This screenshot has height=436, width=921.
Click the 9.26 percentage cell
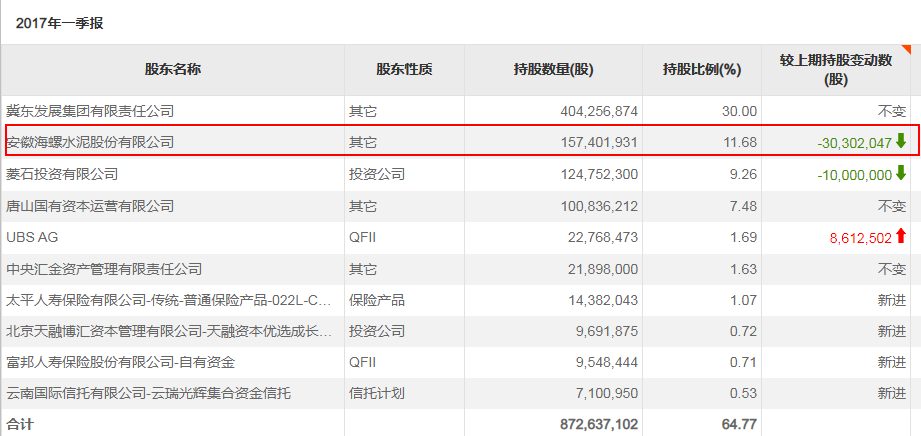pyautogui.click(x=744, y=175)
